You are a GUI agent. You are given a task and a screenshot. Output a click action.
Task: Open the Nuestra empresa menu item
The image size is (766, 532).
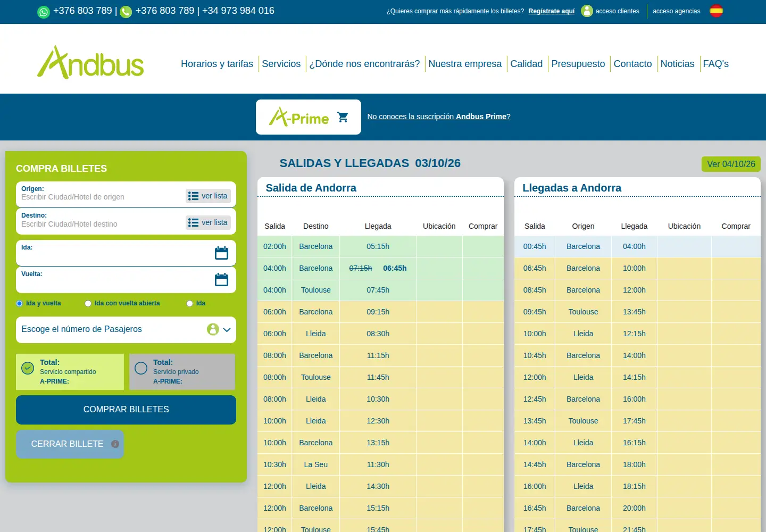point(465,64)
